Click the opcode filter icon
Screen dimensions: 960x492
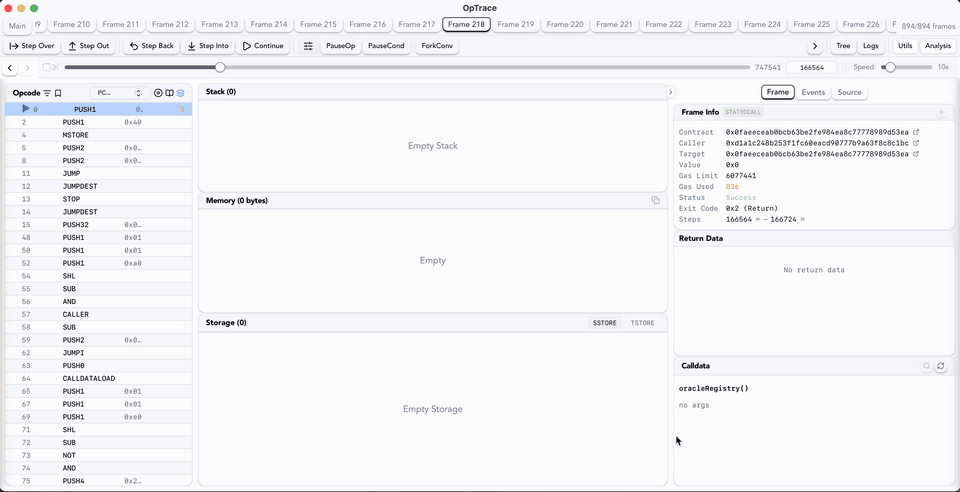[x=47, y=93]
